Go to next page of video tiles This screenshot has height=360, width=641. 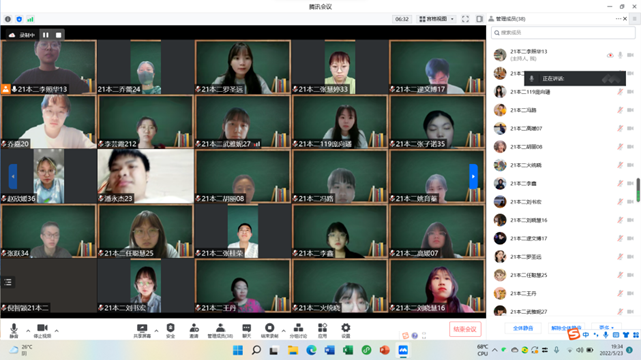tap(473, 176)
